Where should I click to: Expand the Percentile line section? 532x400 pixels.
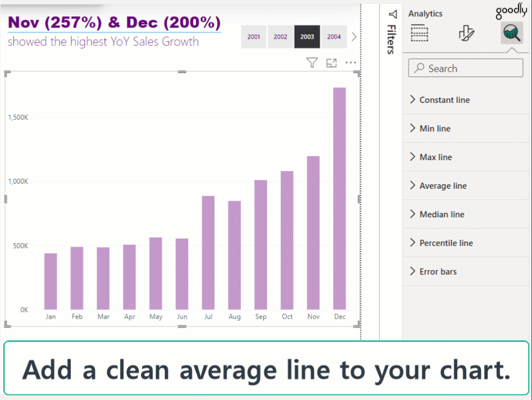click(446, 243)
